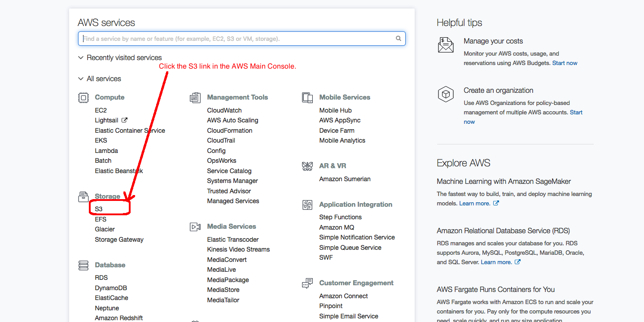This screenshot has width=644, height=322.
Task: Go to the Lightsail service
Action: coord(107,120)
